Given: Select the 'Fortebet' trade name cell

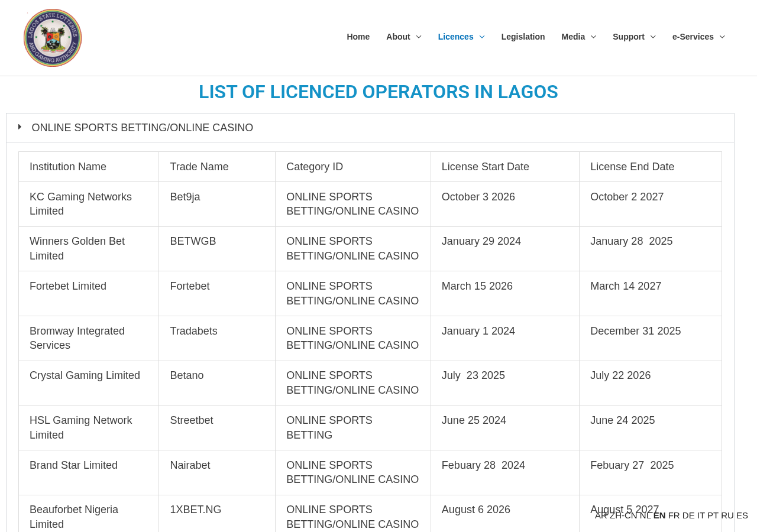Looking at the screenshot, I should click(217, 294).
